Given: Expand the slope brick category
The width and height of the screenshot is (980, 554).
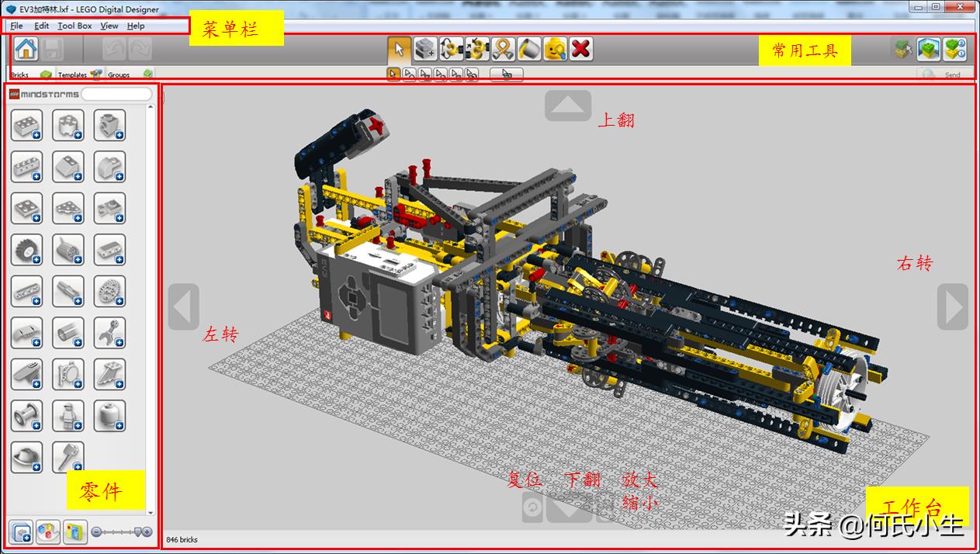Looking at the screenshot, I should click(68, 167).
